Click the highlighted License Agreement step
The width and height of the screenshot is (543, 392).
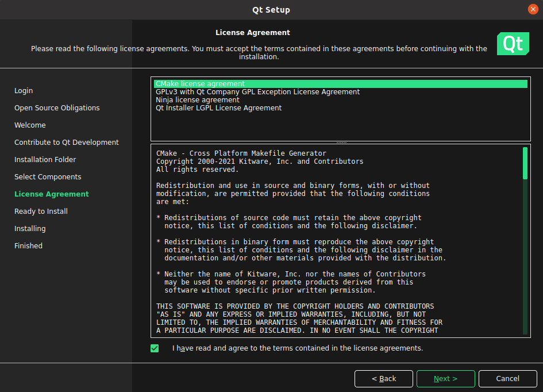(52, 194)
